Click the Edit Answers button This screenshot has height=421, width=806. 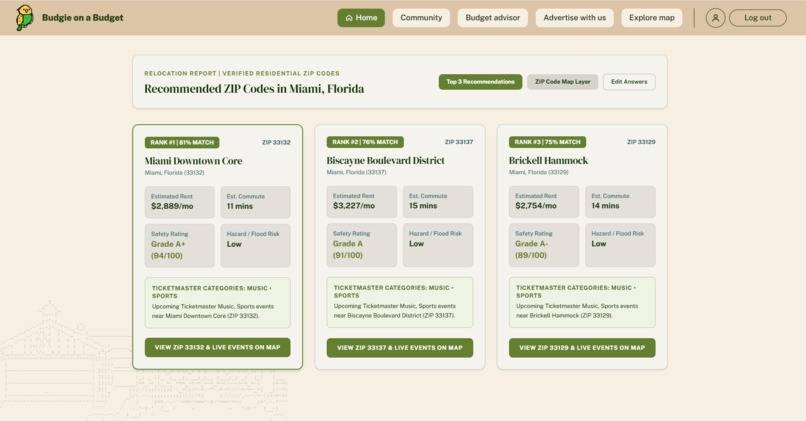pos(629,82)
